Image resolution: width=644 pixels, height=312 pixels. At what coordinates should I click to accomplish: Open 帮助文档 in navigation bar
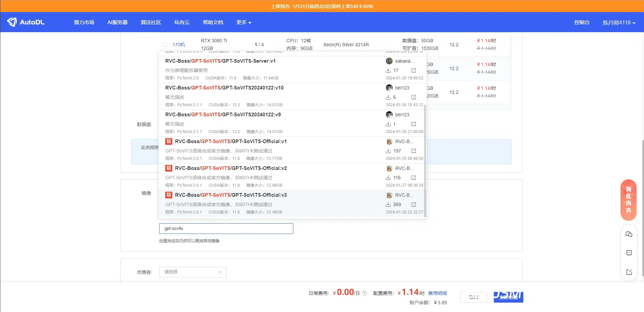[213, 22]
